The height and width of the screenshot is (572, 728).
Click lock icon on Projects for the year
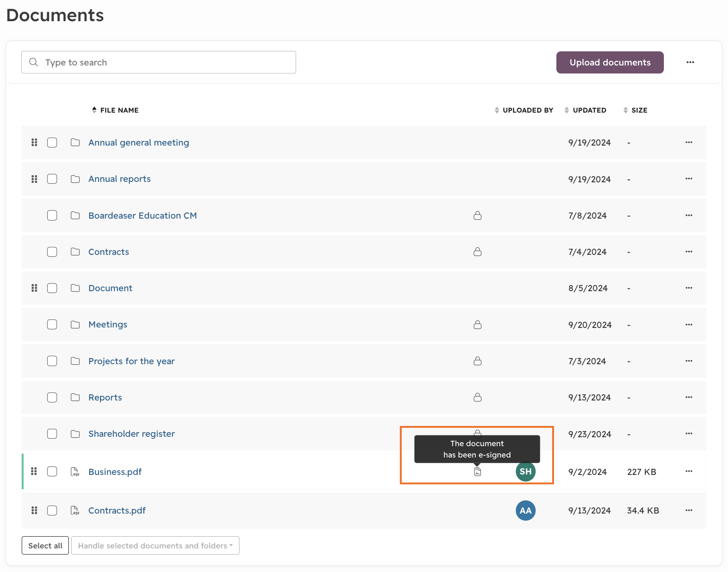coord(478,361)
